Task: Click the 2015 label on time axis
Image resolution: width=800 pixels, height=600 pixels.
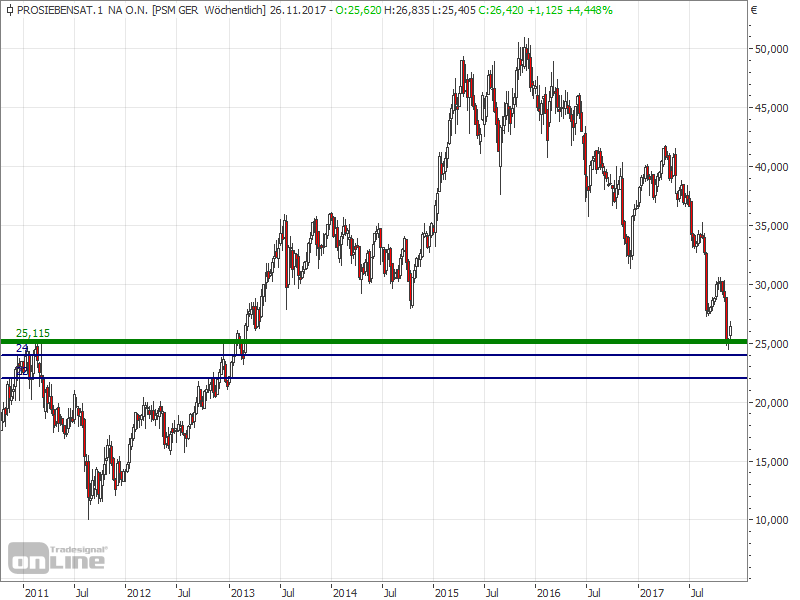Action: coord(446,593)
